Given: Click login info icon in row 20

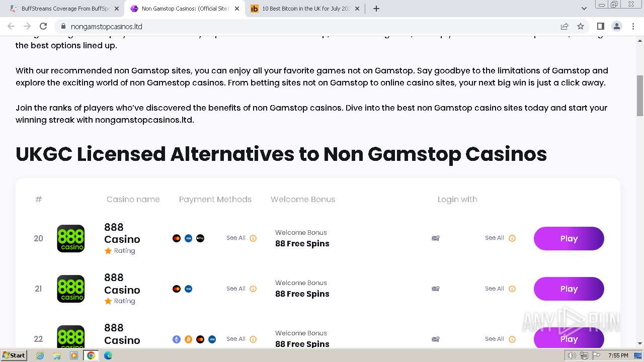Looking at the screenshot, I should tap(512, 238).
